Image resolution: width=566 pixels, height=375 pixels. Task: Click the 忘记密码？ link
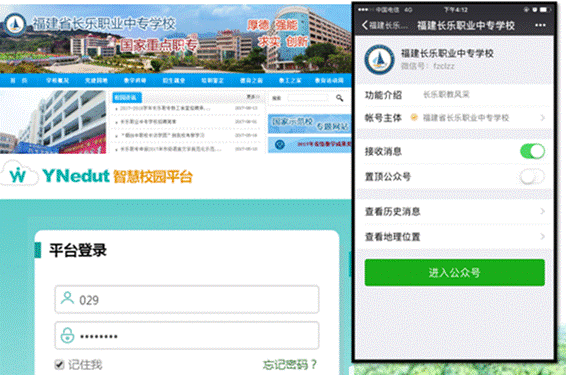(289, 365)
